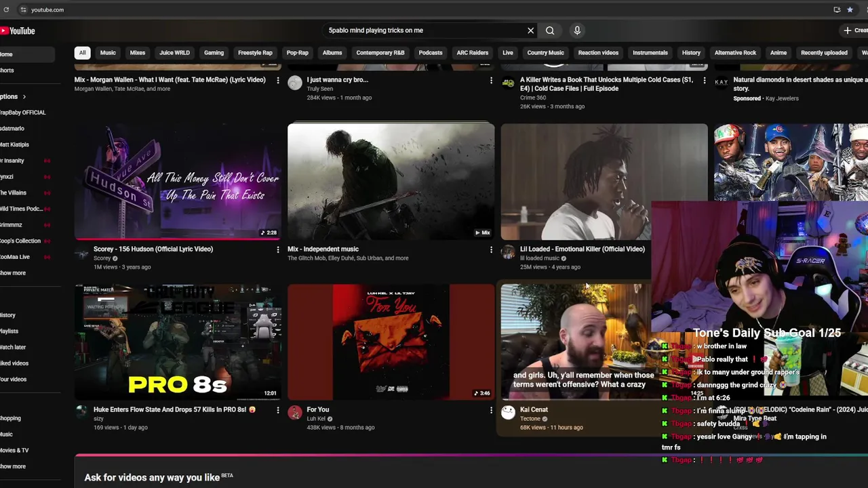Select the ARC Raiders filter chip

click(473, 53)
